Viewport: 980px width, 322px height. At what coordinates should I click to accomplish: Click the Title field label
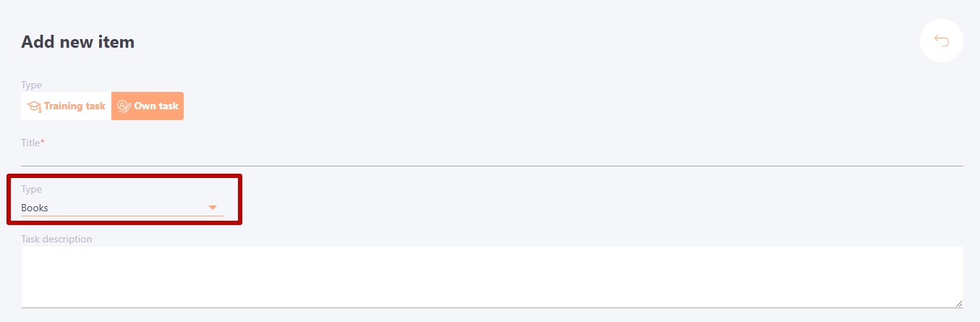click(x=30, y=143)
